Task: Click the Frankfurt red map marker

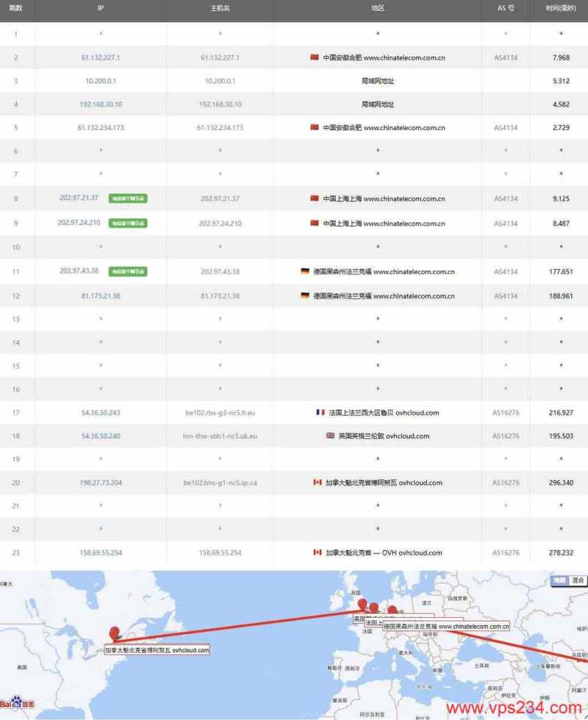Action: (392, 609)
